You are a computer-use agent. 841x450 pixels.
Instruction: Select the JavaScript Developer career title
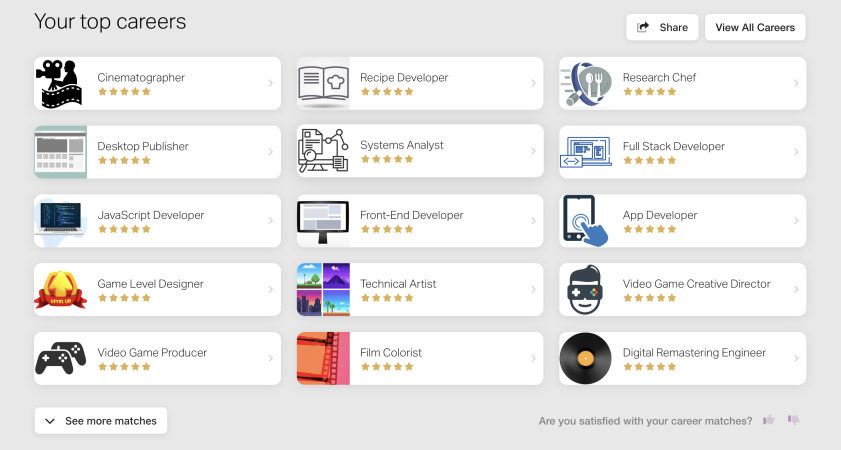(150, 215)
